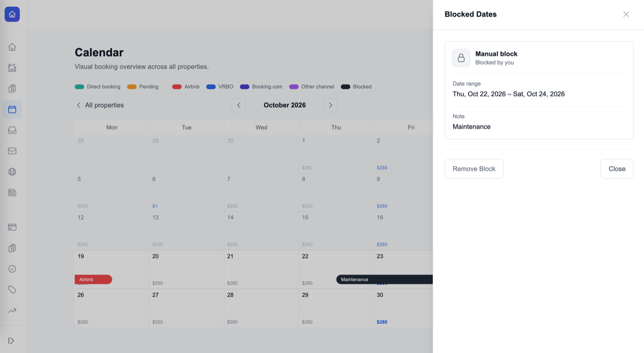Click the blue home logo icon
Image resolution: width=644 pixels, height=353 pixels.
[12, 14]
